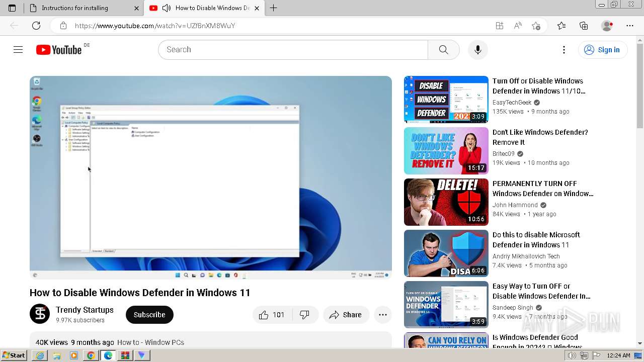The image size is (644, 362).
Task: Subscribe to Trendy Startups
Action: tap(149, 315)
